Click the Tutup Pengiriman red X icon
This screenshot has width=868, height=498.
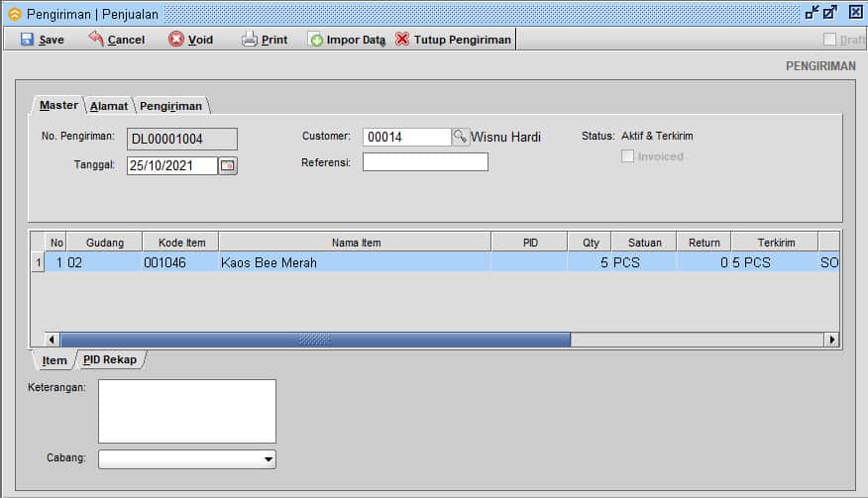[x=402, y=40]
